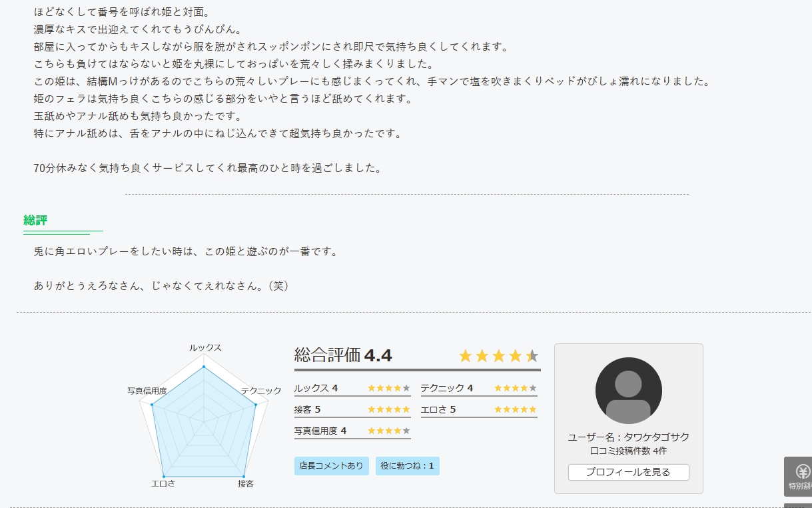Open プロフィールを見る button
The width and height of the screenshot is (812, 508).
pos(628,472)
